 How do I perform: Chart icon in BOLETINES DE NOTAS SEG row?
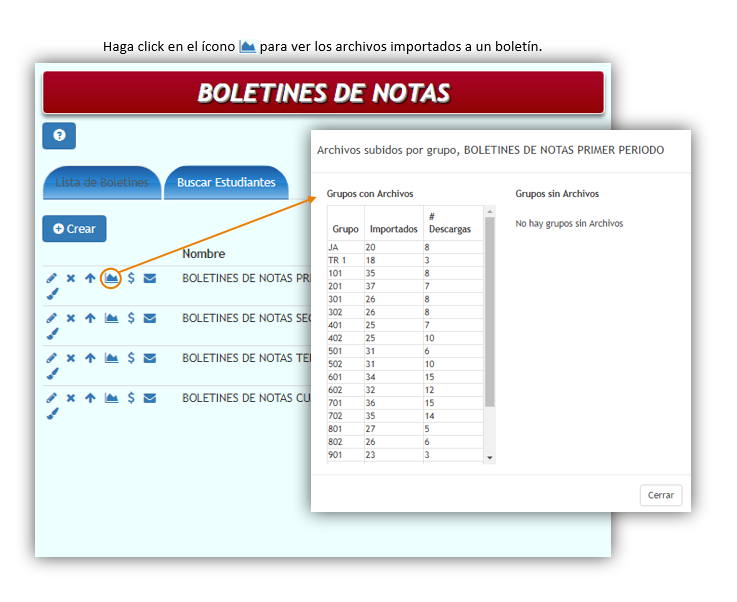point(111,318)
